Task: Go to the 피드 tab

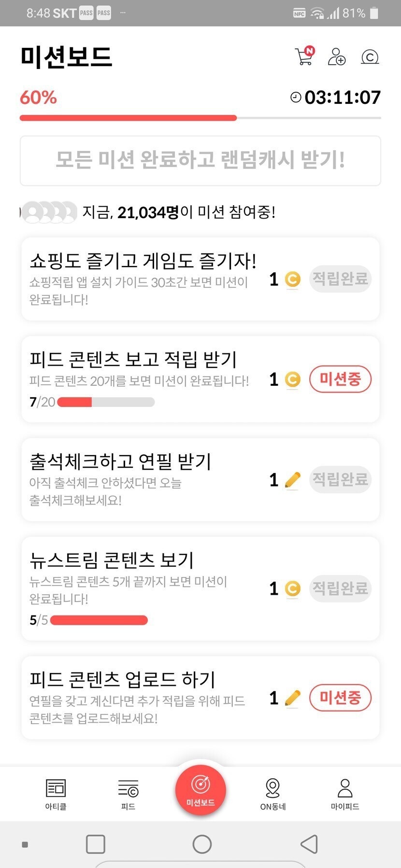Action: [128, 794]
